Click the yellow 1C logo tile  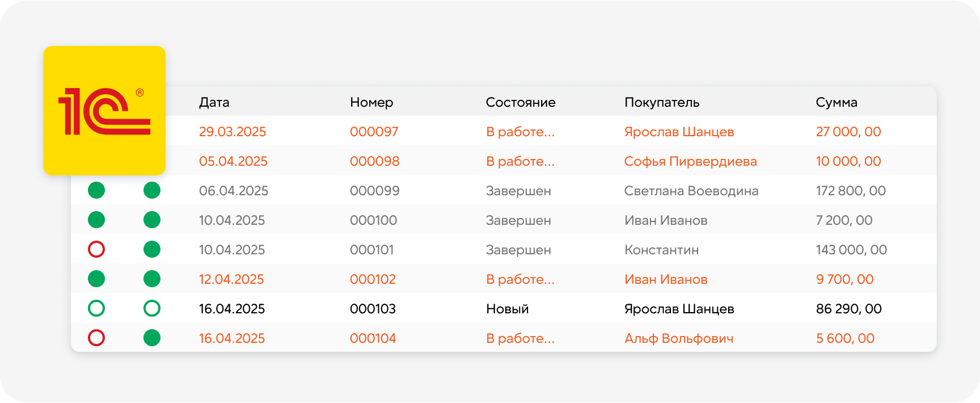(x=104, y=111)
